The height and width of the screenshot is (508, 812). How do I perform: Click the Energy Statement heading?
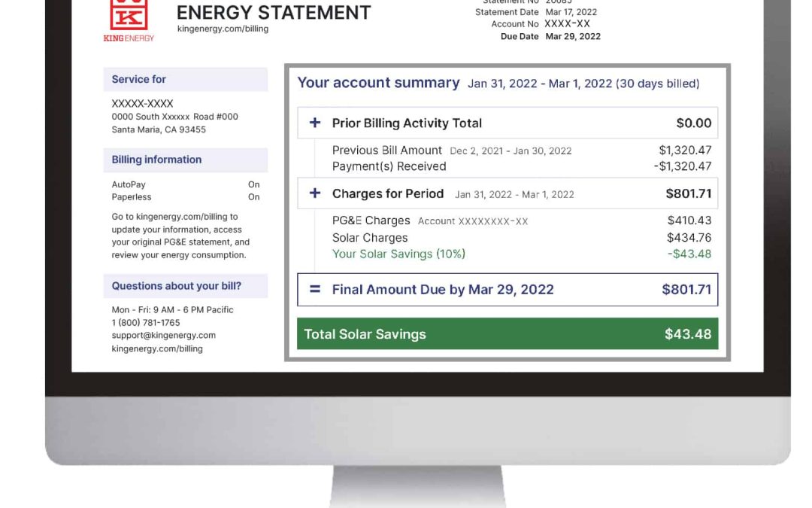tap(272, 12)
